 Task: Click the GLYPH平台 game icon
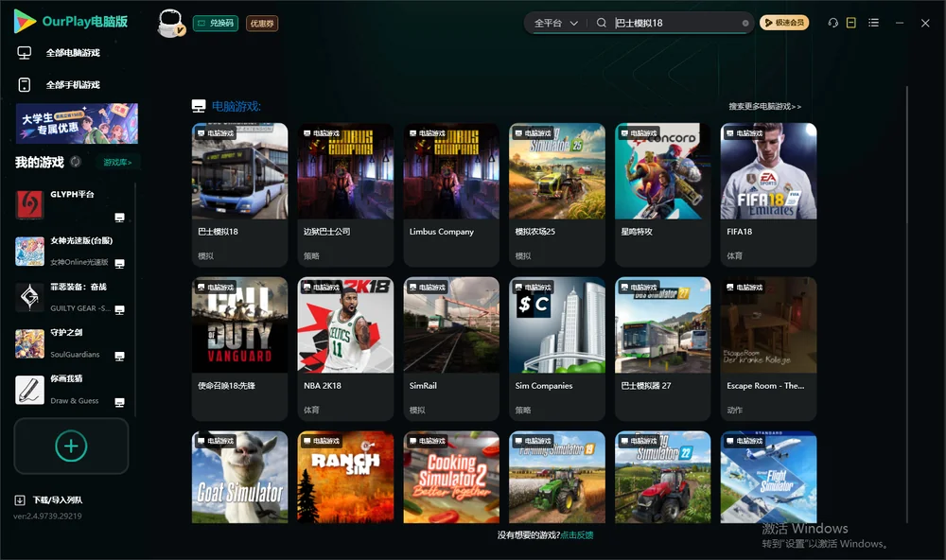point(29,204)
